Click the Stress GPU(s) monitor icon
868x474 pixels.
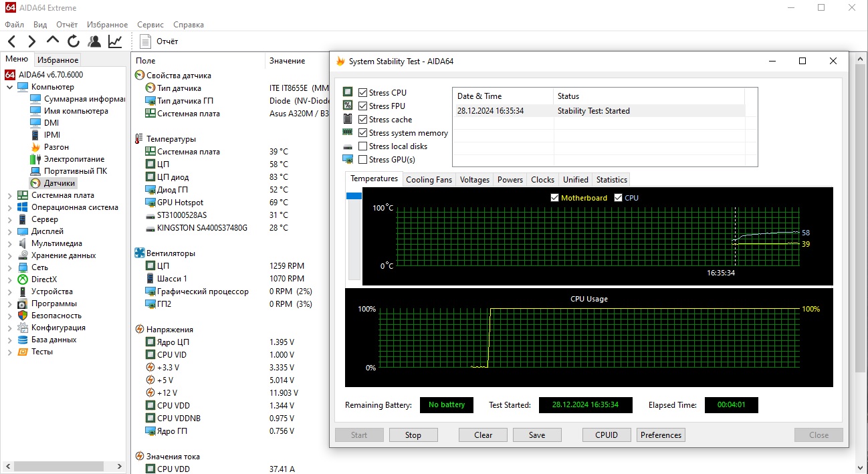pyautogui.click(x=348, y=159)
